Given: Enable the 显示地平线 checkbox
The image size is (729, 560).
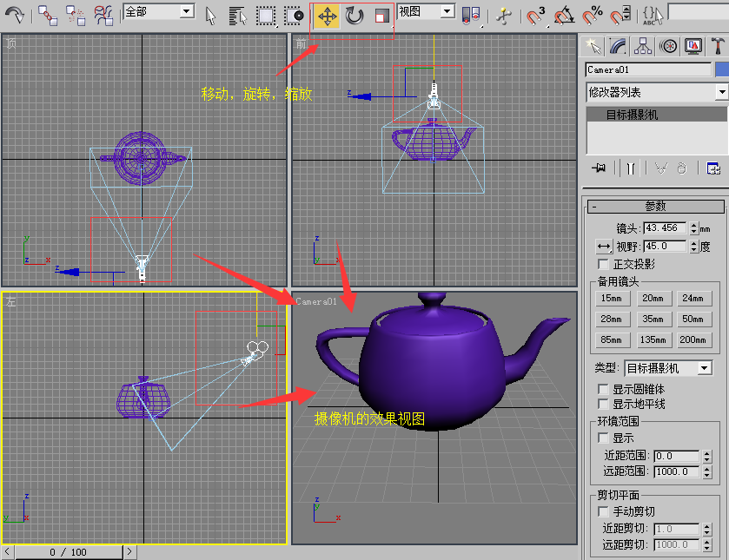Looking at the screenshot, I should 603,404.
